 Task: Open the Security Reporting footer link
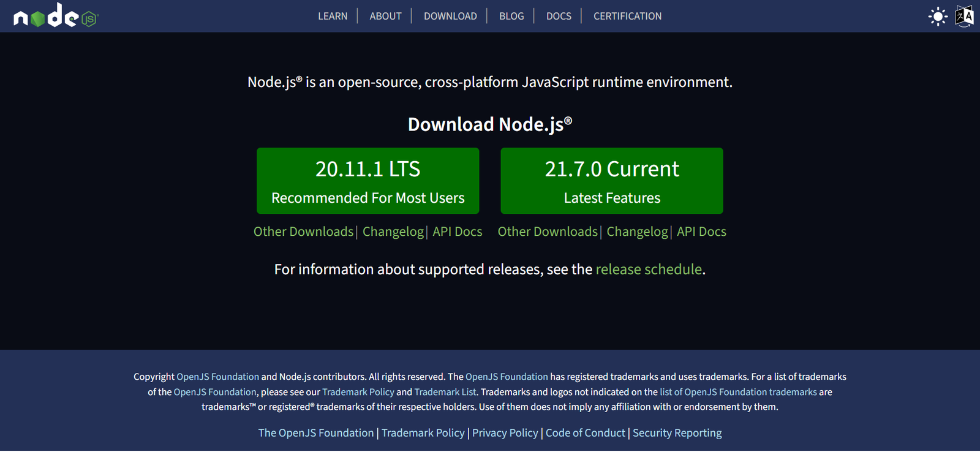point(677,433)
